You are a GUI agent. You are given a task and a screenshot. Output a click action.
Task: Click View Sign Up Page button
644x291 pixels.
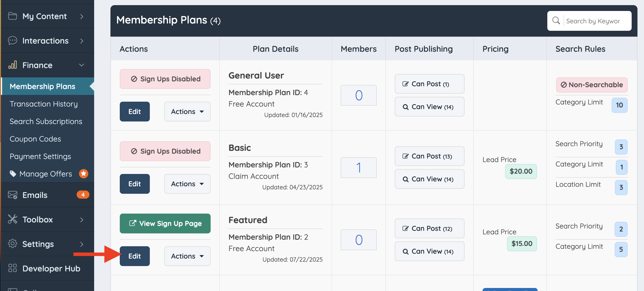point(165,223)
